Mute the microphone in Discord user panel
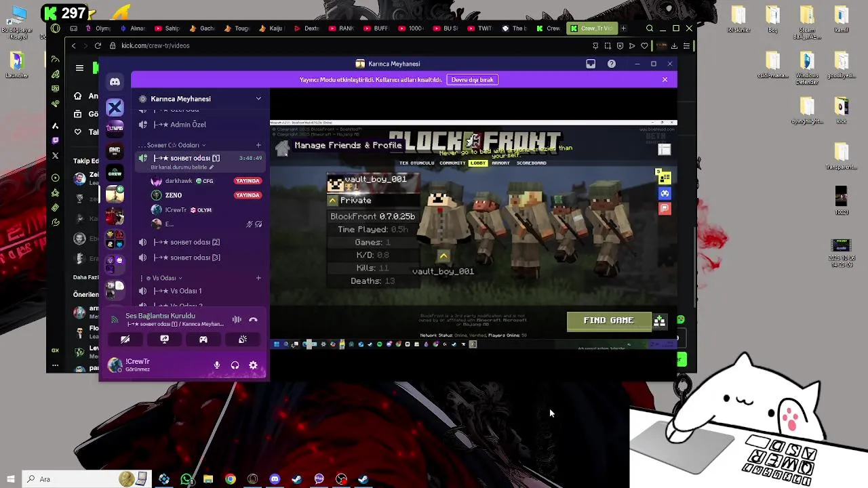868x488 pixels. click(217, 365)
